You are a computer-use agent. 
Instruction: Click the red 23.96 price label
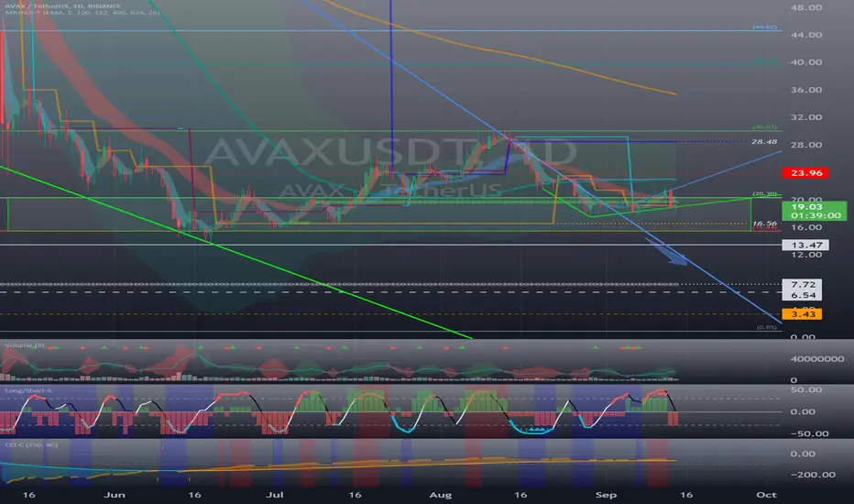pyautogui.click(x=805, y=172)
